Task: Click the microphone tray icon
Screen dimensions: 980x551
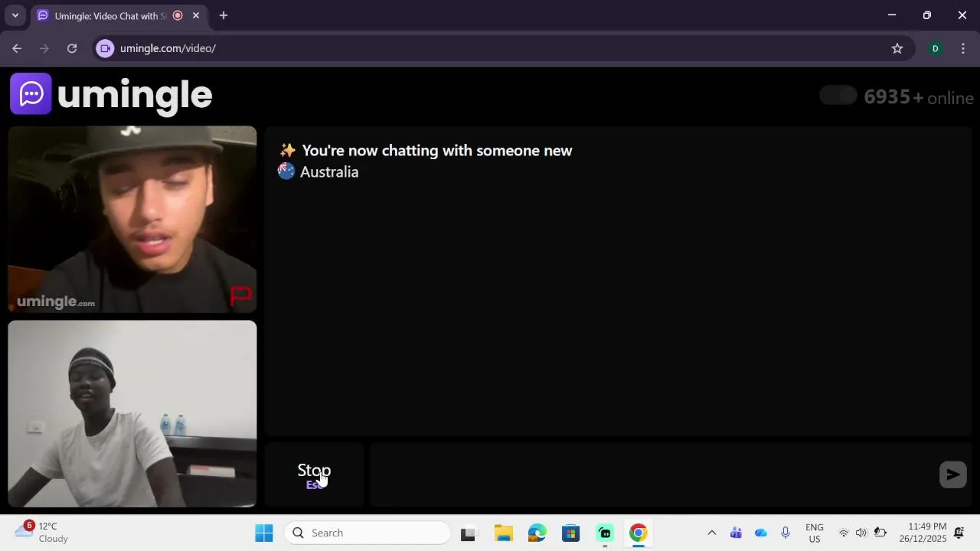Action: [x=785, y=533]
